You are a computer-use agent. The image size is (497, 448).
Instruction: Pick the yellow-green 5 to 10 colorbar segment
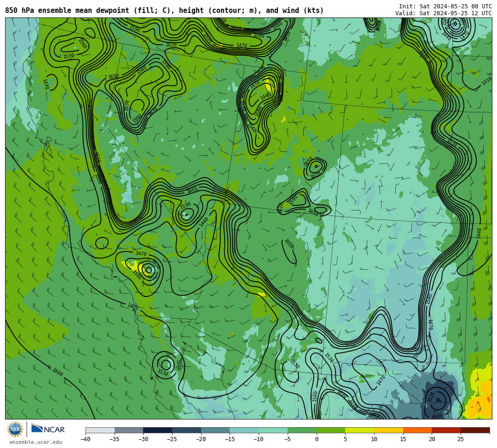[360, 430]
